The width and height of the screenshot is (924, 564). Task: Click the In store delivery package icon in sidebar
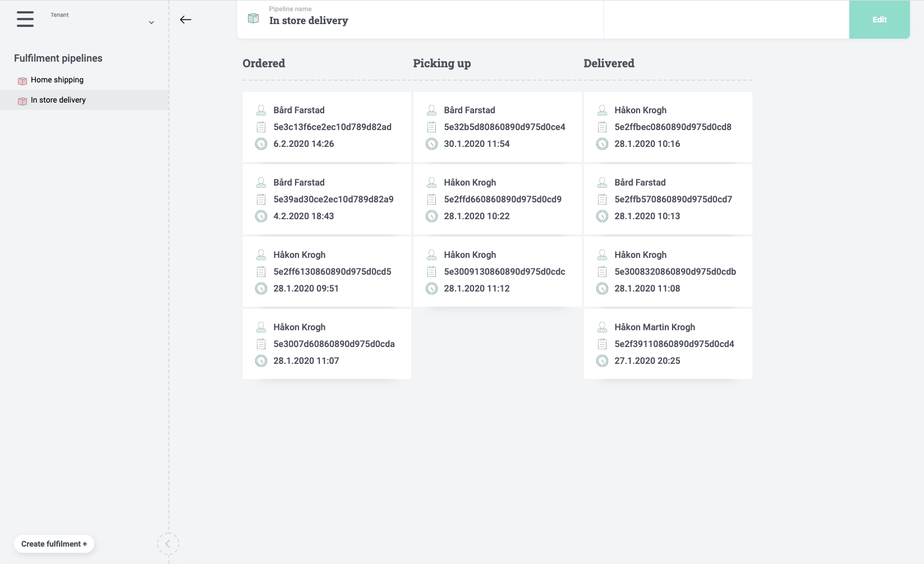point(22,101)
